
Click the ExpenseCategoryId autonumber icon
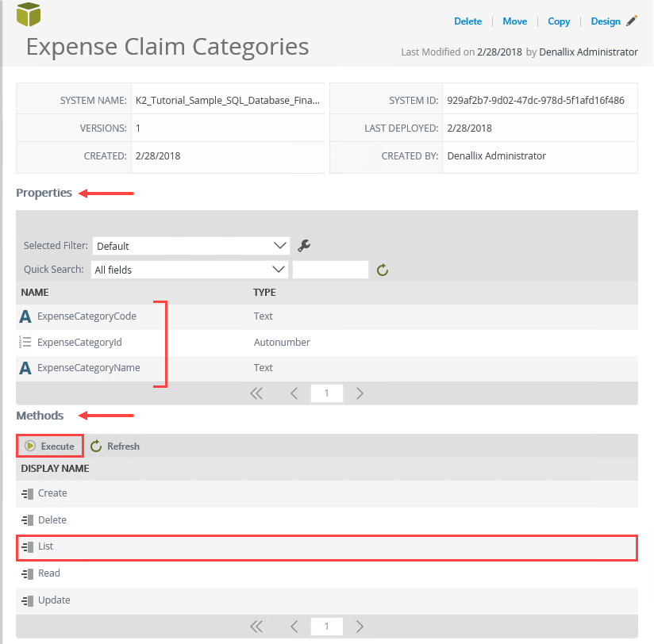pyautogui.click(x=25, y=343)
